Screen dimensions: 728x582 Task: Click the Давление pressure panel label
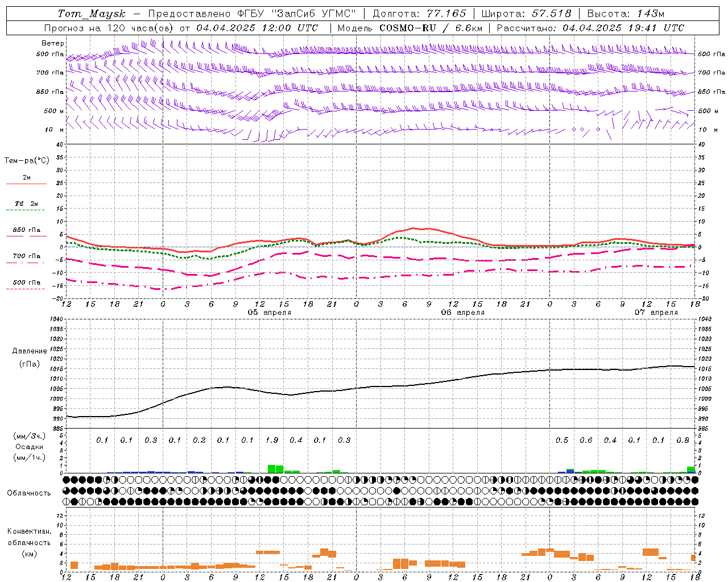pos(30,351)
